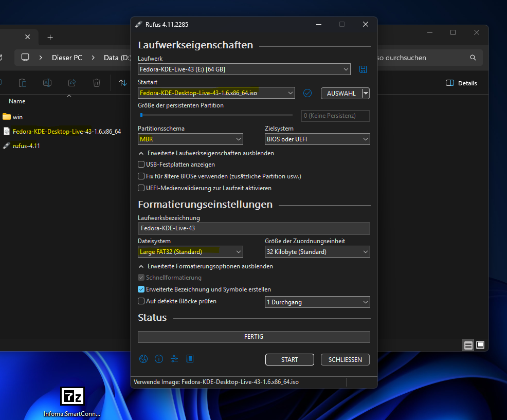This screenshot has width=507, height=420.
Task: Minimize the Rufus window
Action: pos(319,25)
